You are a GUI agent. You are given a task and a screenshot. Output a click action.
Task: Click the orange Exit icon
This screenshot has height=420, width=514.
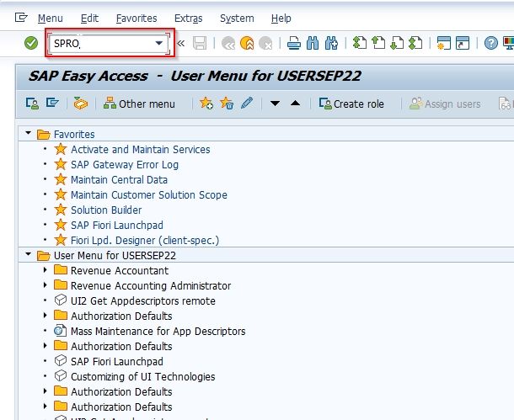[247, 43]
